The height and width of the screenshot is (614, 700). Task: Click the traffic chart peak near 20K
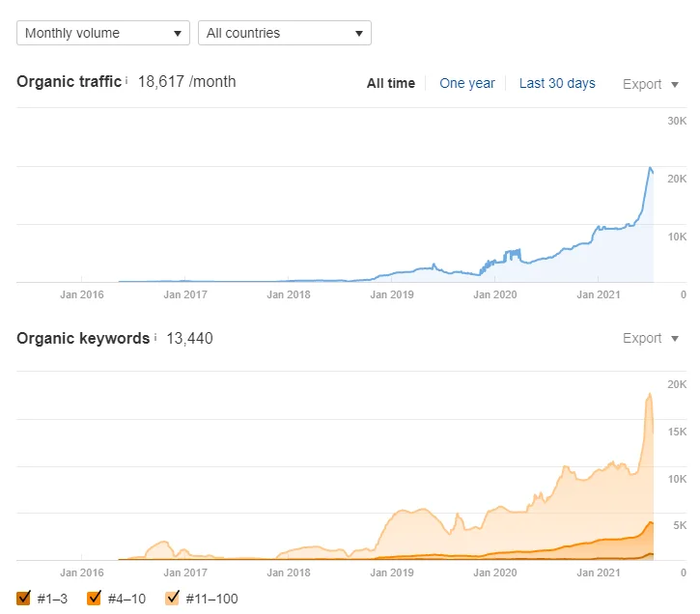point(650,168)
